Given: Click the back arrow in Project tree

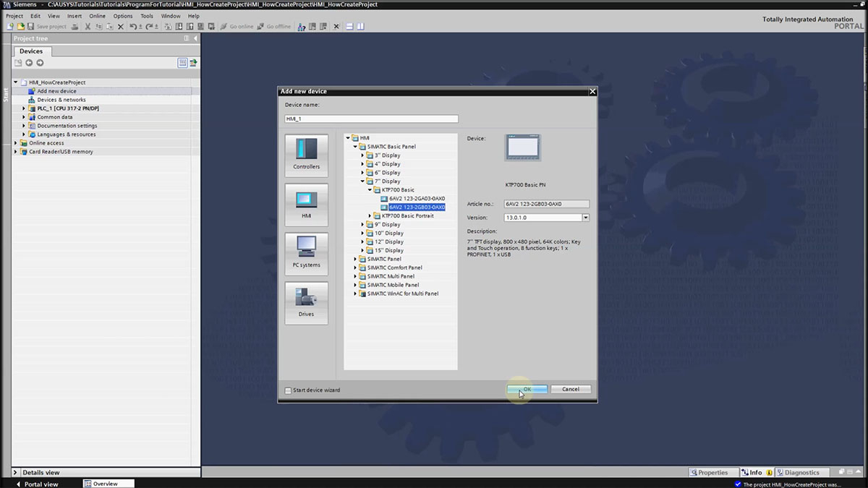Looking at the screenshot, I should click(x=29, y=63).
